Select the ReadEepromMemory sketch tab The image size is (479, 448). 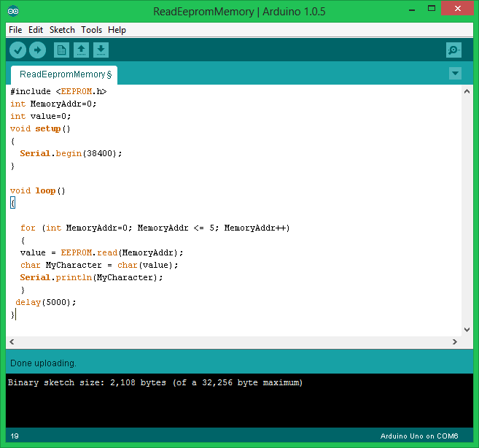click(x=64, y=74)
